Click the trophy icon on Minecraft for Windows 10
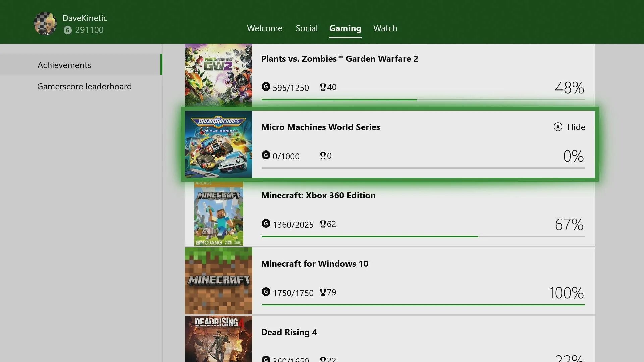This screenshot has width=644, height=362. pos(322,292)
